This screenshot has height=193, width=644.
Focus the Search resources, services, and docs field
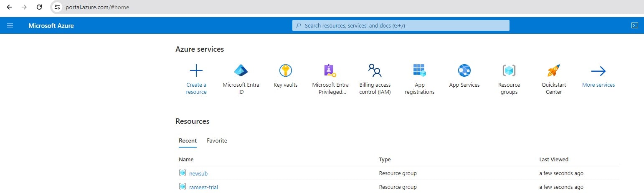(x=401, y=25)
